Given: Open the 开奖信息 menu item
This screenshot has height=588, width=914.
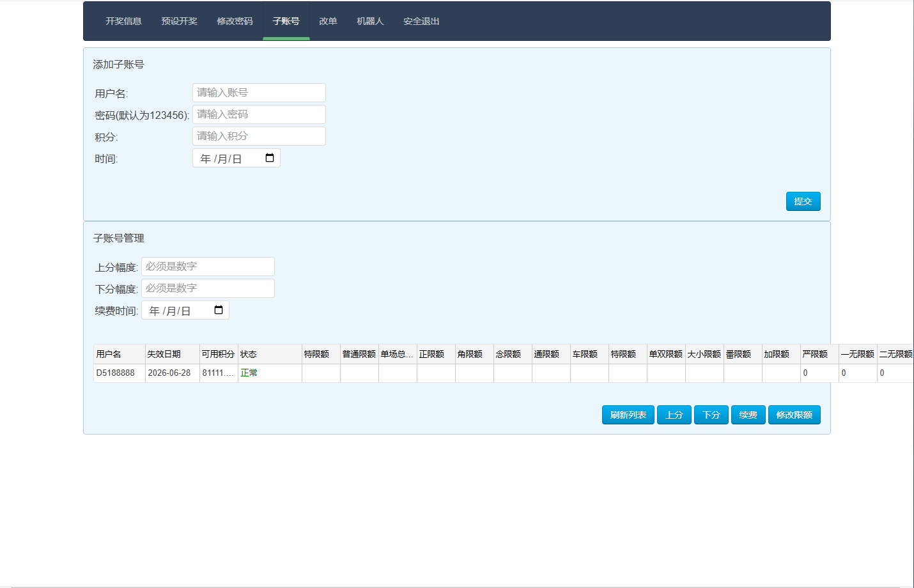Looking at the screenshot, I should click(123, 21).
